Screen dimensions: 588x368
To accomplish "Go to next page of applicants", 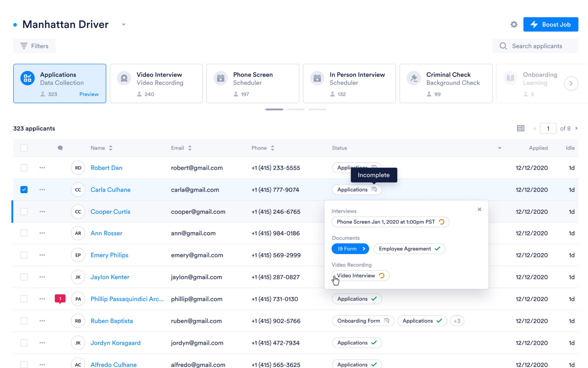I will (577, 128).
